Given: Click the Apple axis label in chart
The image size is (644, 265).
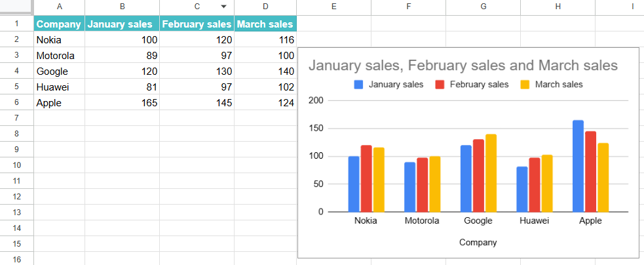Looking at the screenshot, I should coord(590,221).
